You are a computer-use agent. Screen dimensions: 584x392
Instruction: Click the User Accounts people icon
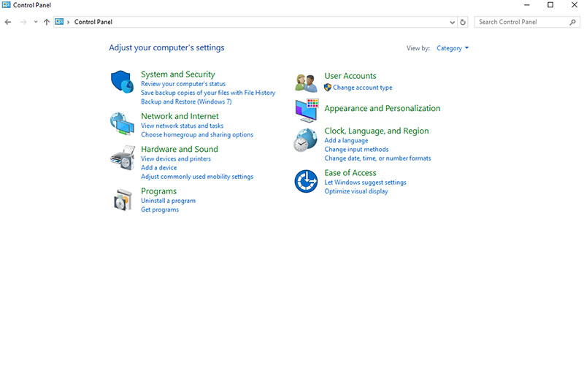[x=306, y=82]
